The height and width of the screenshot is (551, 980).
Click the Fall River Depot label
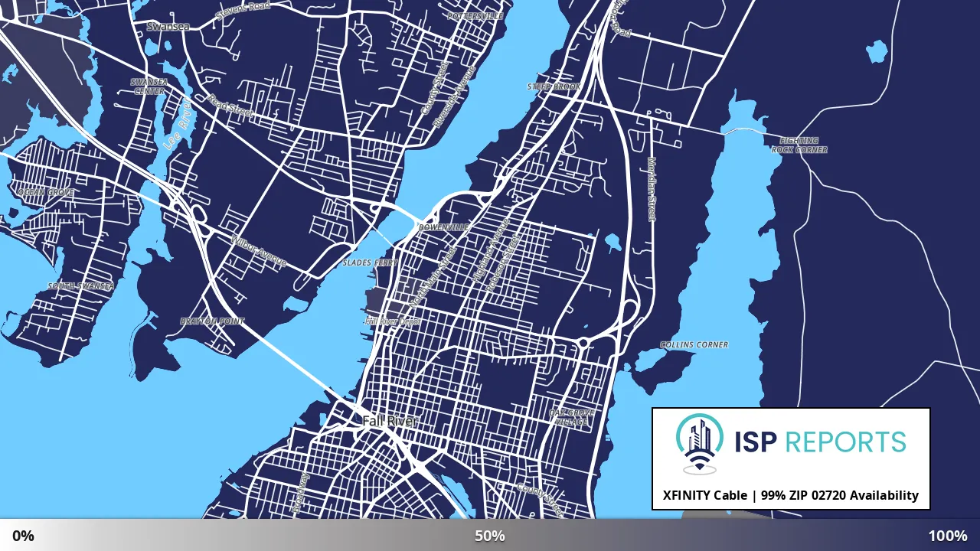pyautogui.click(x=392, y=321)
